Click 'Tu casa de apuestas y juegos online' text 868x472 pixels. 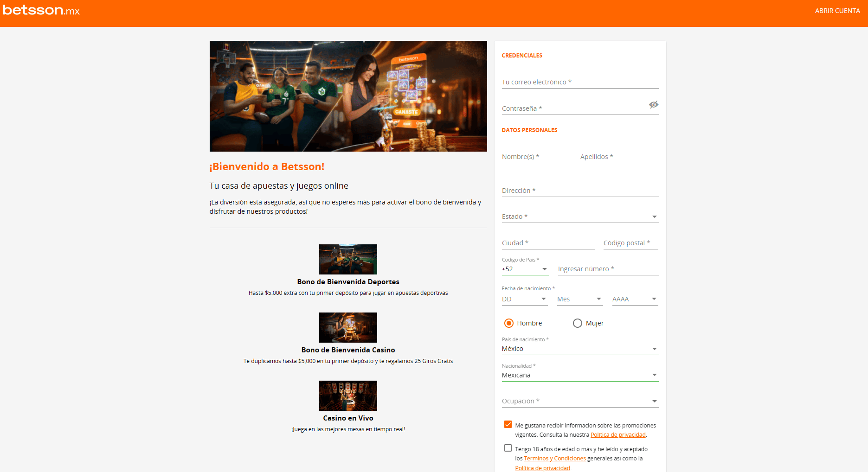click(x=279, y=186)
